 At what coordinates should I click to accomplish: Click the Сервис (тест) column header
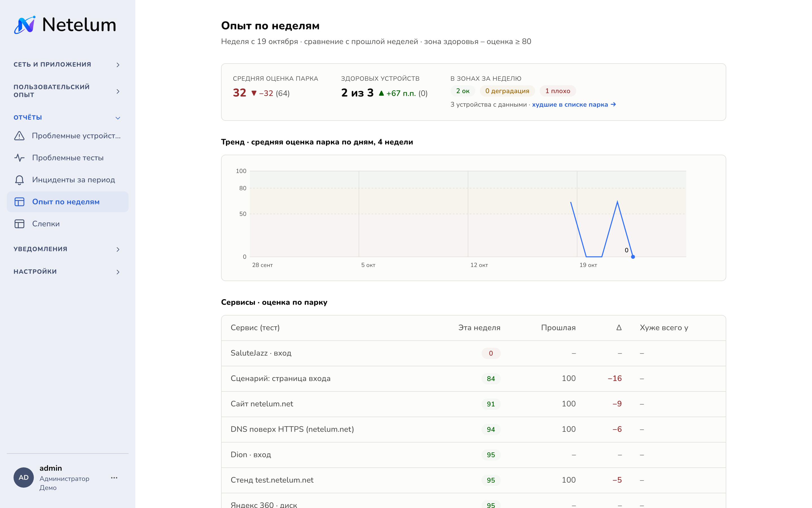pyautogui.click(x=255, y=328)
